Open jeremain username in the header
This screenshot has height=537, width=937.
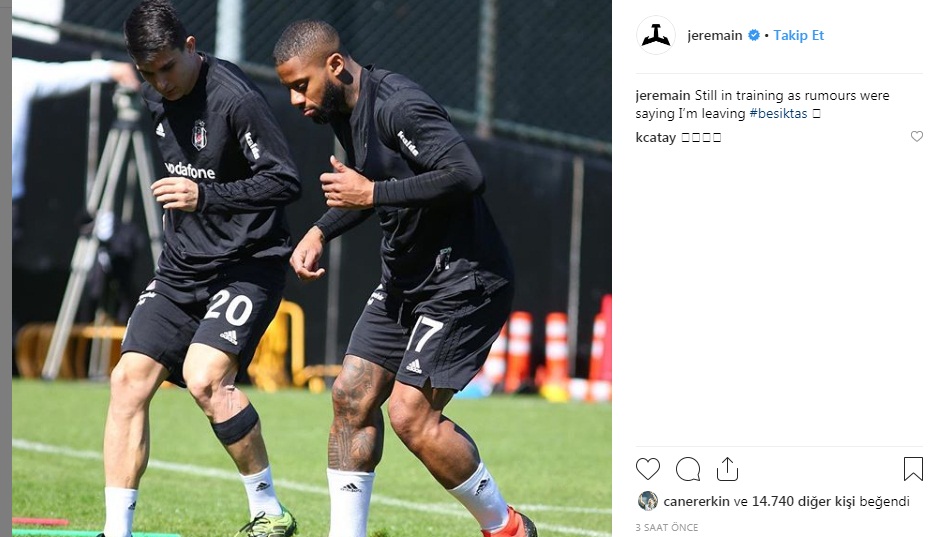tap(715, 35)
